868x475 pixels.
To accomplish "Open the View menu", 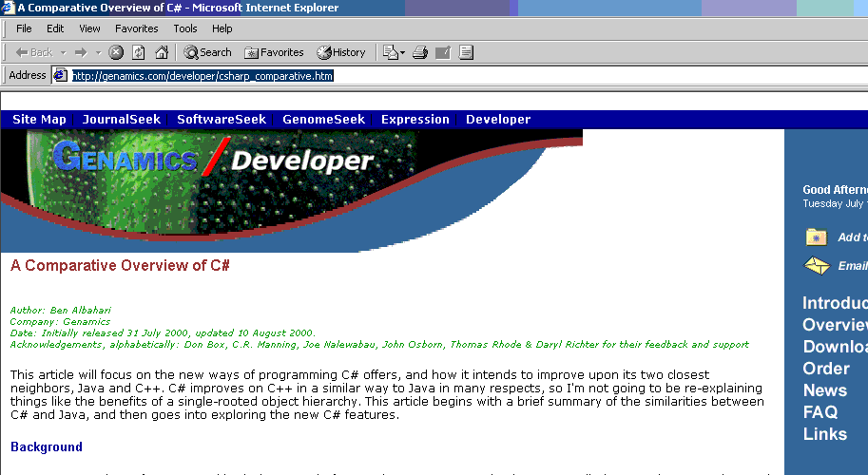I will coord(89,28).
